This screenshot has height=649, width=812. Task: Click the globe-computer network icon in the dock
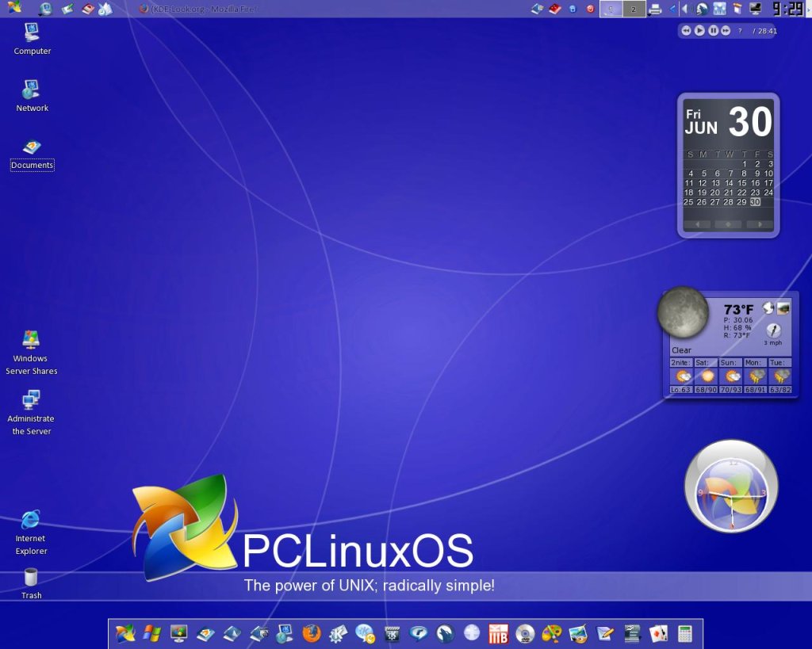285,633
